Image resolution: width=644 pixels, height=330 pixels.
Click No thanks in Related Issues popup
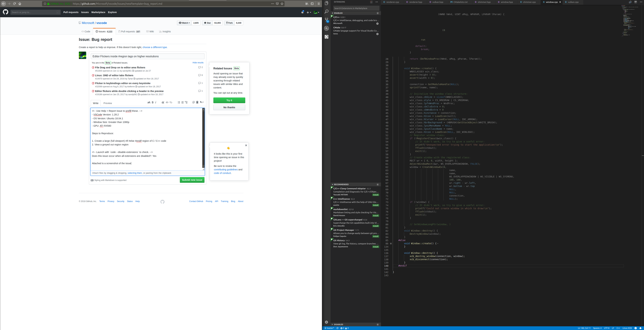[x=229, y=107]
